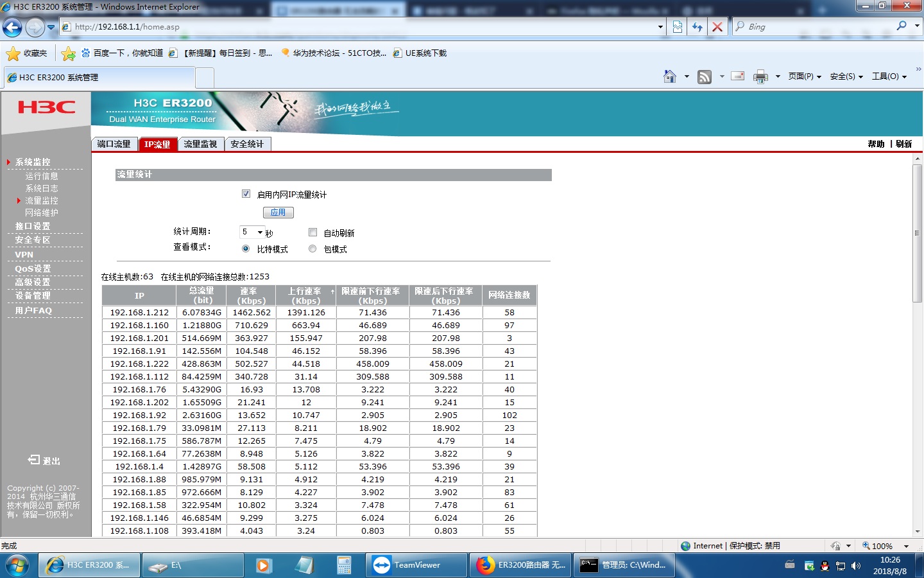Screen dimensions: 924x578
Task: Click the 帮助 help link
Action: [876, 144]
